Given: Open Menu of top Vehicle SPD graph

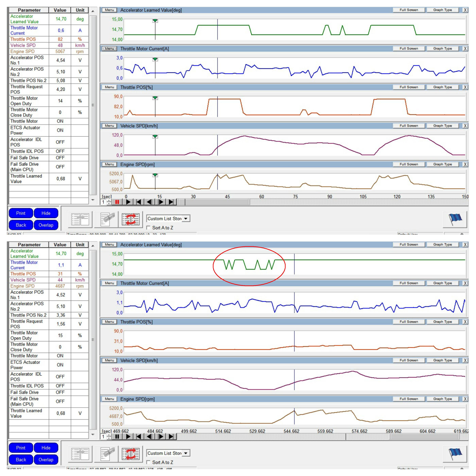Looking at the screenshot, I should tap(109, 126).
